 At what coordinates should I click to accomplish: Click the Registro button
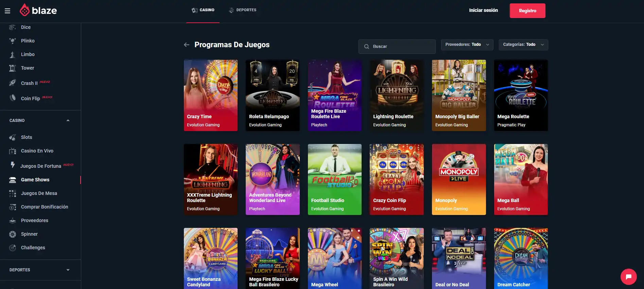527,11
